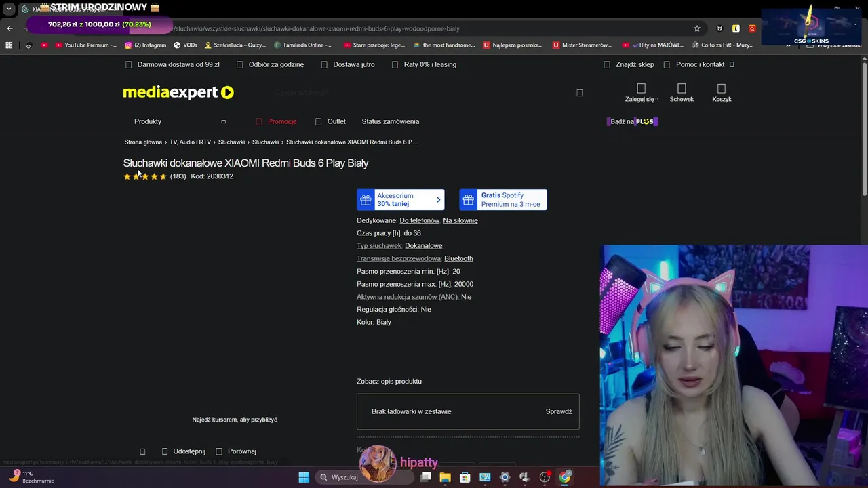Screen dimensions: 868x488
Task: Bookmark this page with the star icon
Action: tap(696, 28)
